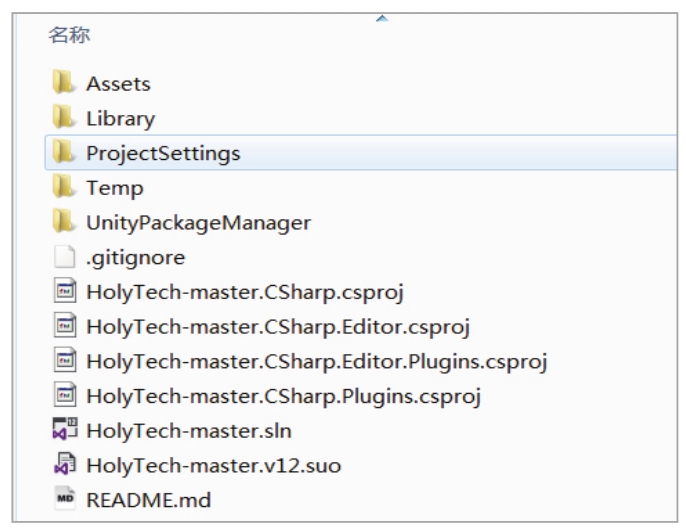Click the UnityPackageManager folder icon

point(64,221)
